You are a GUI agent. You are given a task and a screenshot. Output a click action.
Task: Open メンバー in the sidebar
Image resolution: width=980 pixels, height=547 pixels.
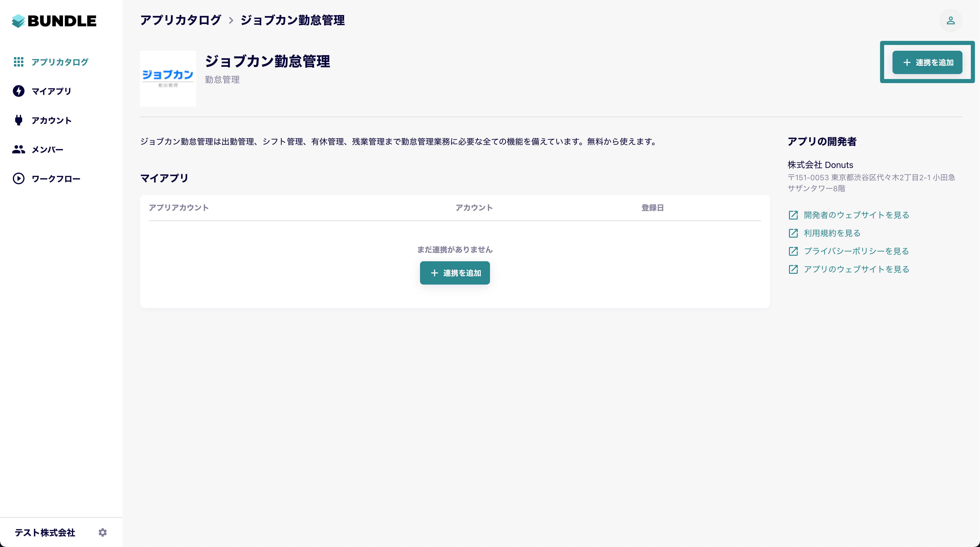(x=48, y=150)
